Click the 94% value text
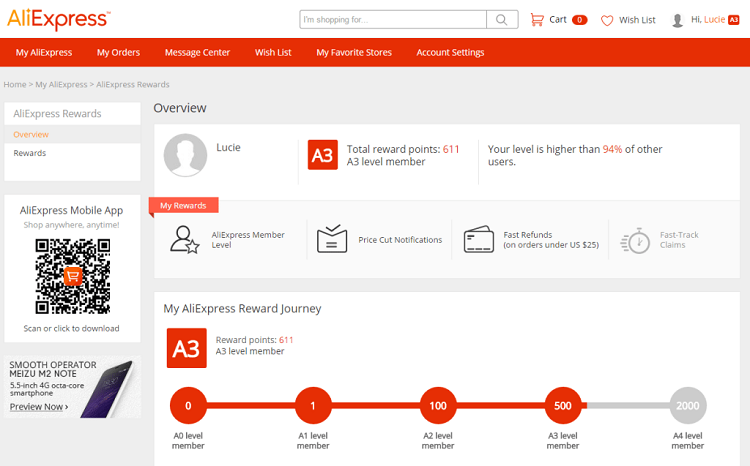750x466 pixels. coord(612,149)
